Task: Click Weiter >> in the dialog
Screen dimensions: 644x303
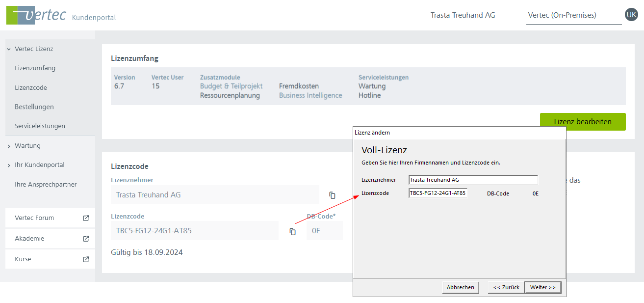Action: click(542, 287)
